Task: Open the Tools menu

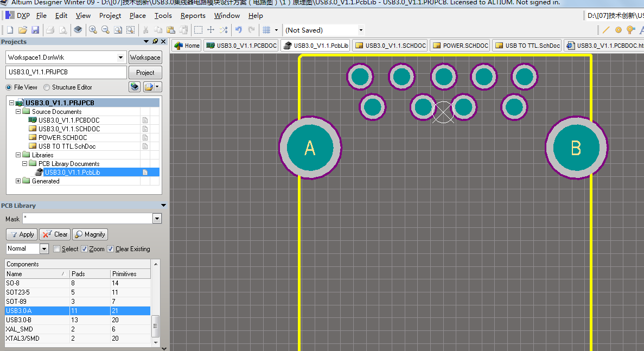Action: 163,16
